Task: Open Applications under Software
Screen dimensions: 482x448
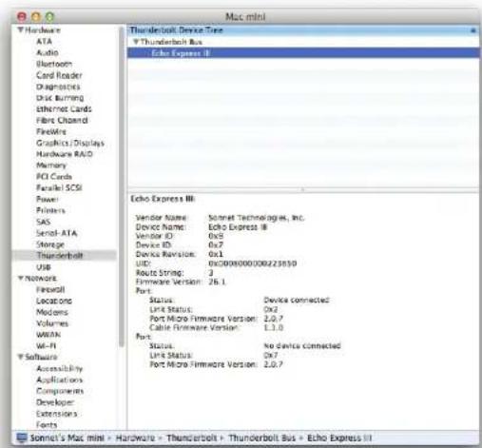Action: [x=60, y=380]
